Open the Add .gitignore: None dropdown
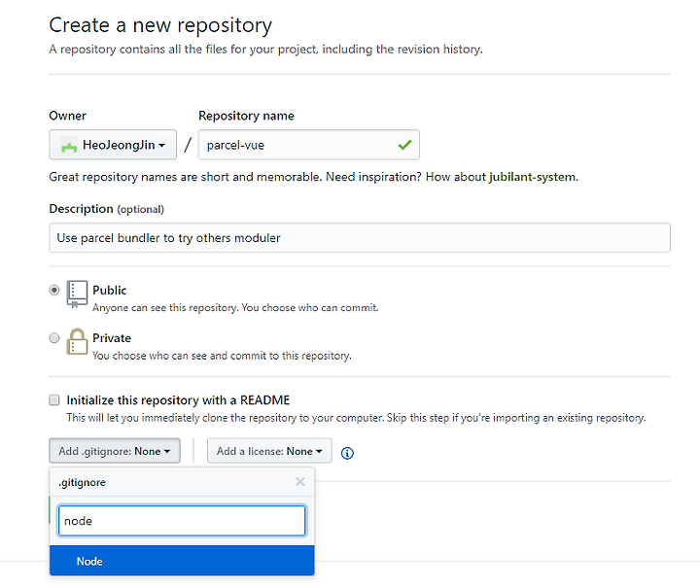This screenshot has width=700, height=588. 115,451
